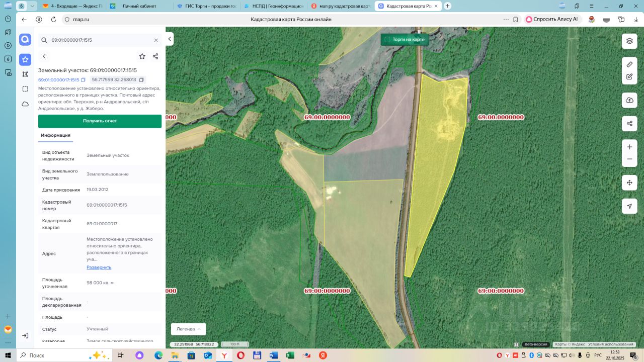Click the Получить отчет button
The width and height of the screenshot is (644, 362).
(x=100, y=121)
